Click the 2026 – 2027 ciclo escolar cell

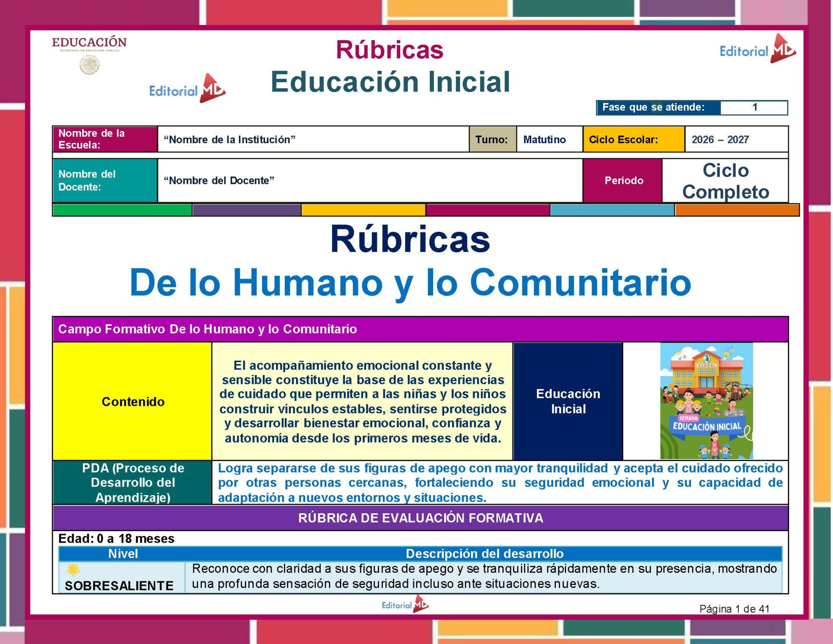pyautogui.click(x=736, y=140)
